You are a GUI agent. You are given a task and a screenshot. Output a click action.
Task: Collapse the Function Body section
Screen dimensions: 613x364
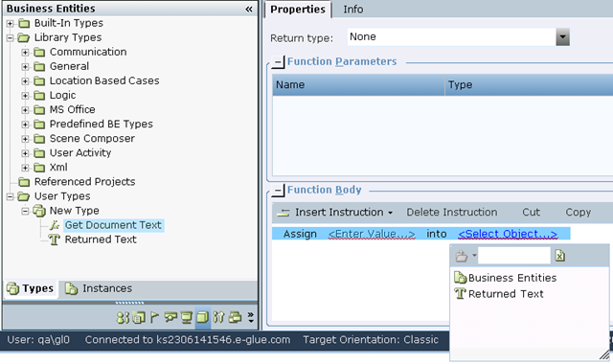tap(278, 191)
